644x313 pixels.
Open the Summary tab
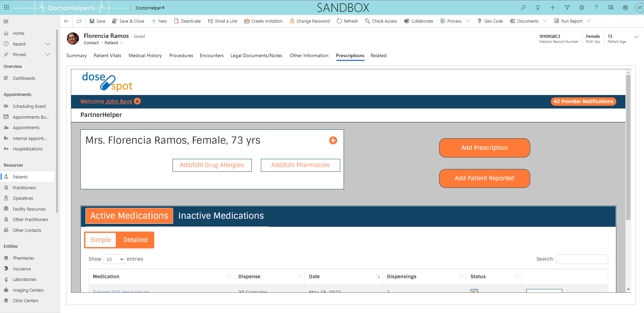[x=77, y=56]
